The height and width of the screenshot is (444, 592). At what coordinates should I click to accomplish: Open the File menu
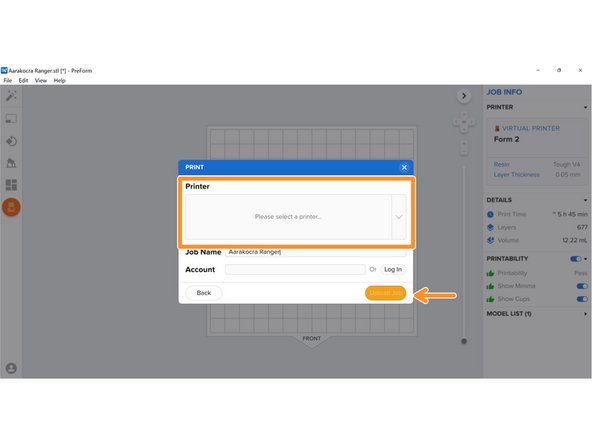pyautogui.click(x=8, y=80)
